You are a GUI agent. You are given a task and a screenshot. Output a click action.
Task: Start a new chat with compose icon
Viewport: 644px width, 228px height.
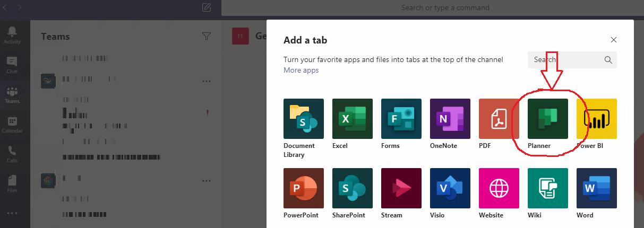click(x=207, y=7)
